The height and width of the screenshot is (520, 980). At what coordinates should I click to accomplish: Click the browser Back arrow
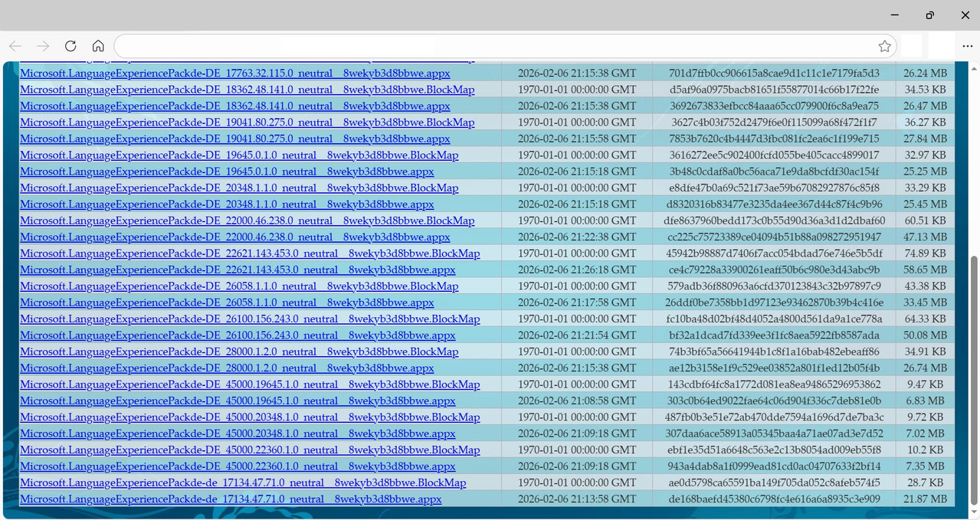(15, 46)
